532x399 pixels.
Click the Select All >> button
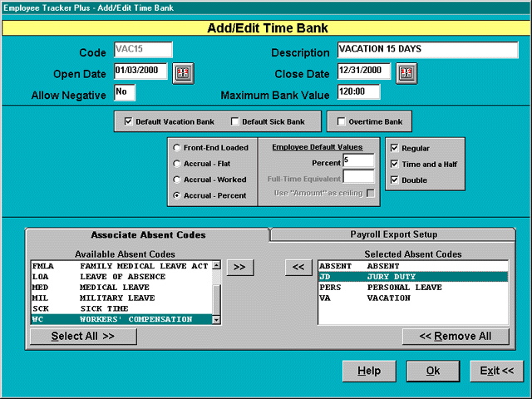point(82,336)
